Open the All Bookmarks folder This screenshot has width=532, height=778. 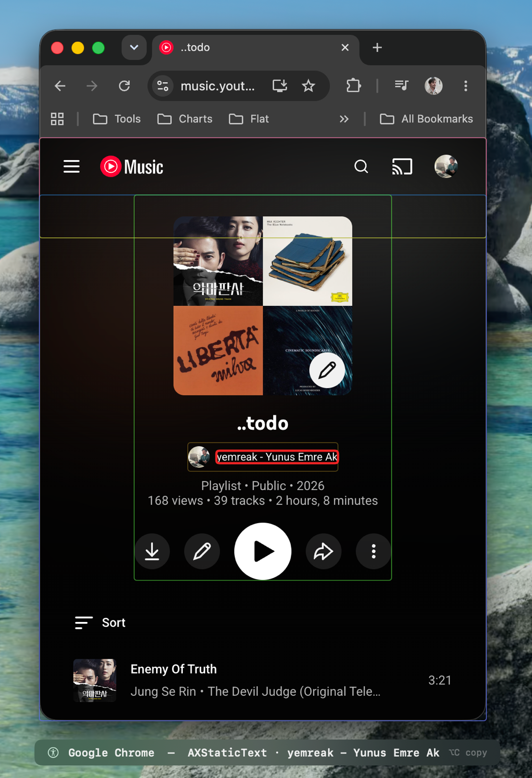click(x=426, y=119)
